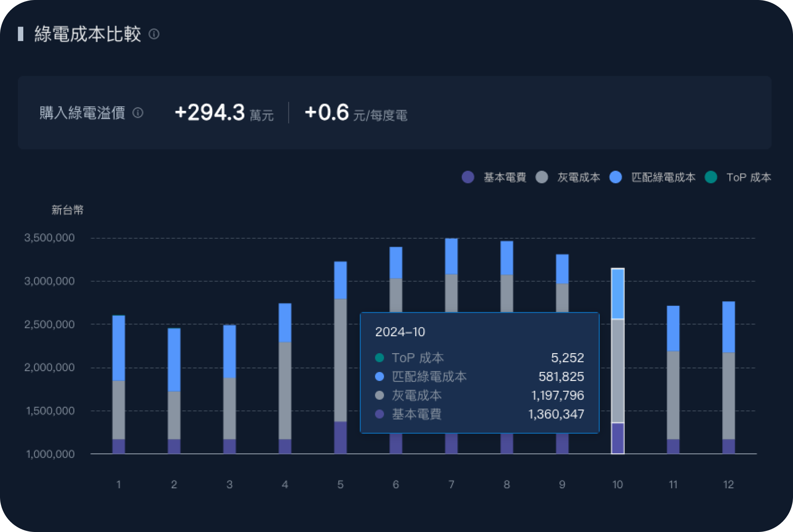Toggle 匹配綠電成本 legend series
793x532 pixels.
663,177
